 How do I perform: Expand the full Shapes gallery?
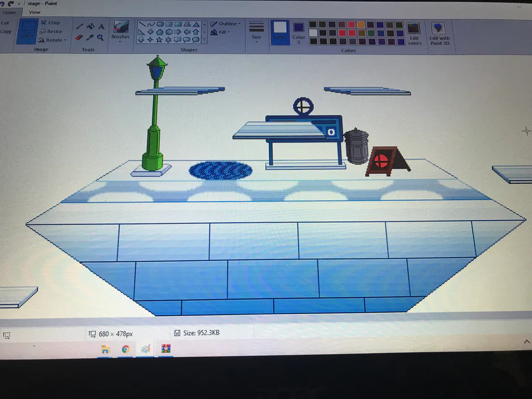pyautogui.click(x=205, y=40)
